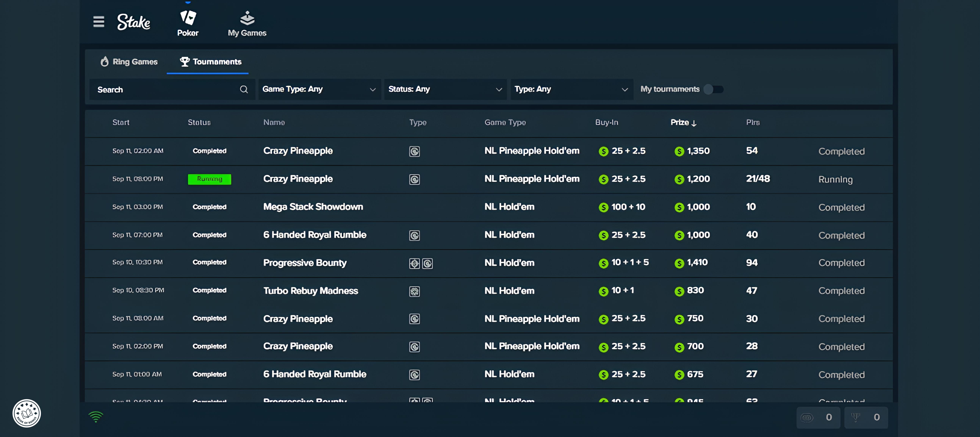Open Mega Stack Showdown tournament
The width and height of the screenshot is (980, 437).
pos(313,207)
